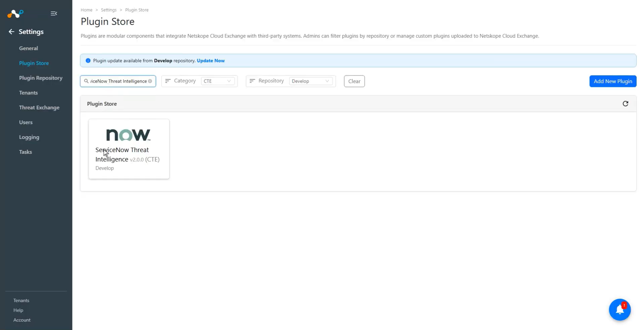The image size is (644, 330).
Task: Select Plugin Store in sidebar
Action: (34, 63)
